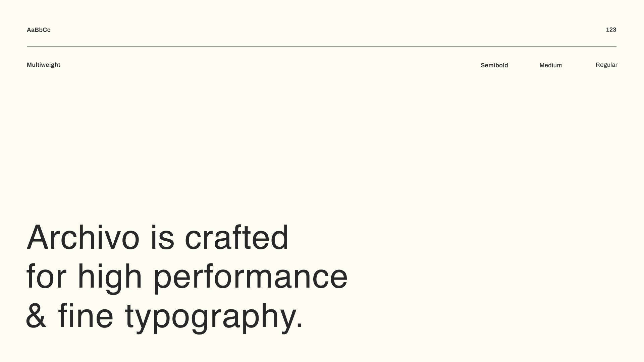The image size is (644, 362).
Task: Click the word crafted in headline
Action: (236, 237)
